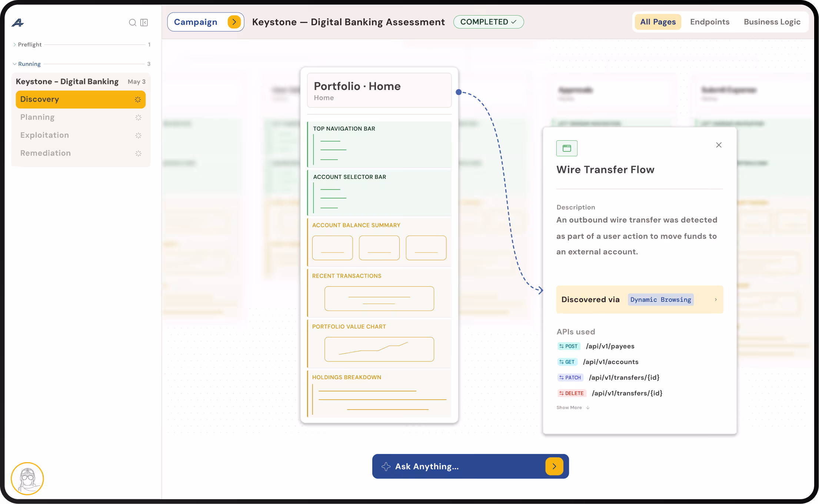Select the Holdings Breakdown section

(x=379, y=394)
